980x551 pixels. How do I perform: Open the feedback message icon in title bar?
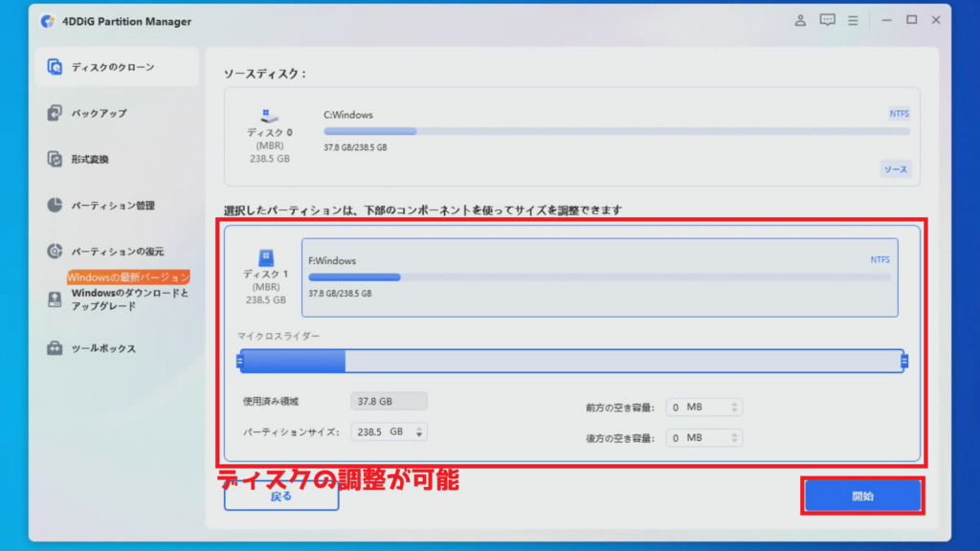[827, 20]
